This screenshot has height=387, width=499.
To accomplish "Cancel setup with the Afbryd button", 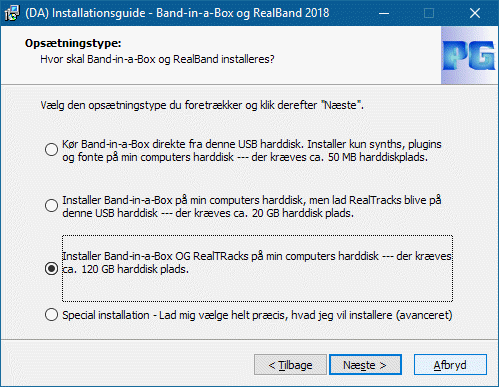I will [x=450, y=365].
